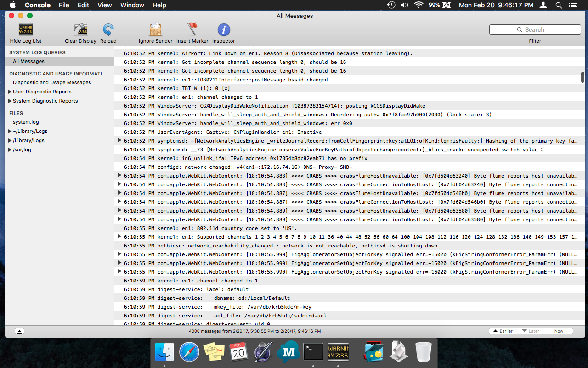
Task: Open Stickies from the Dock
Action: (214, 352)
